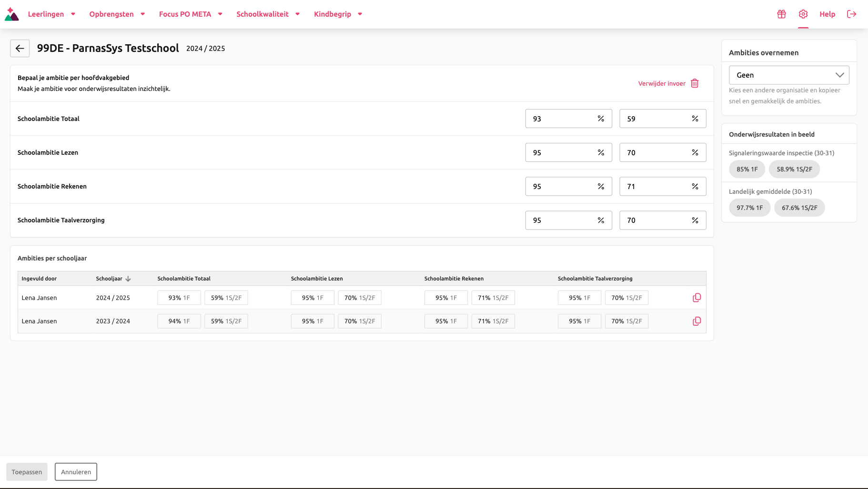The width and height of the screenshot is (868, 489).
Task: Click percent icon in Schoolambitie Rekenen 71 field
Action: 695,186
